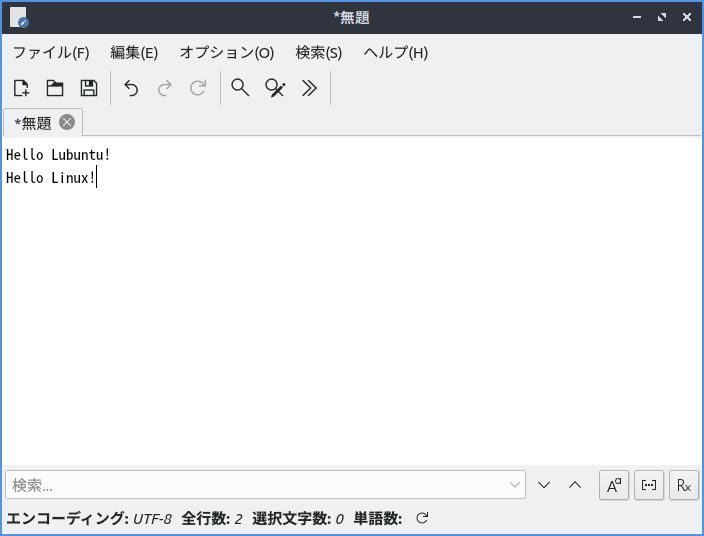Save the document using floppy disk icon

pyautogui.click(x=89, y=88)
